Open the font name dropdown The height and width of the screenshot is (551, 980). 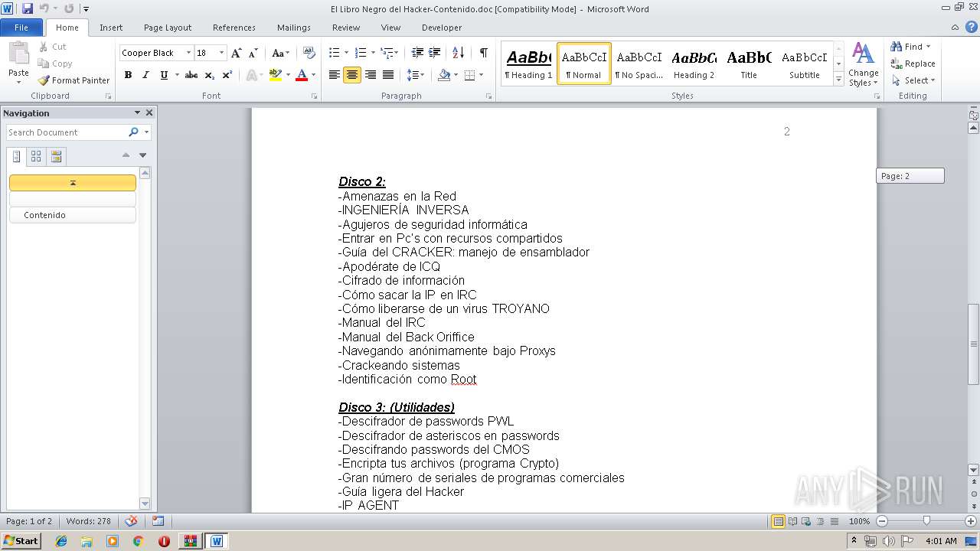[x=188, y=53]
